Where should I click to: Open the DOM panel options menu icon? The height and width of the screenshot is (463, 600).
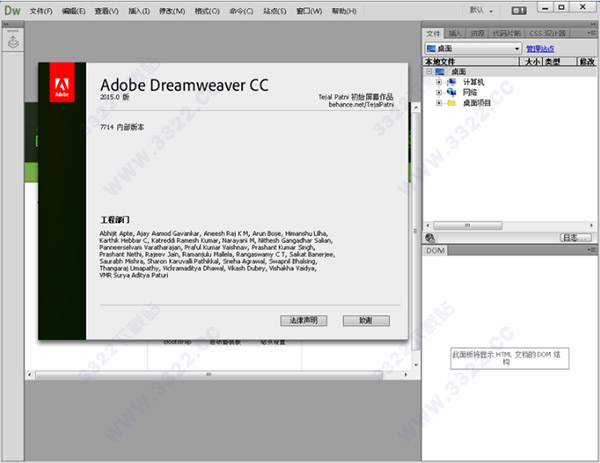[x=592, y=250]
